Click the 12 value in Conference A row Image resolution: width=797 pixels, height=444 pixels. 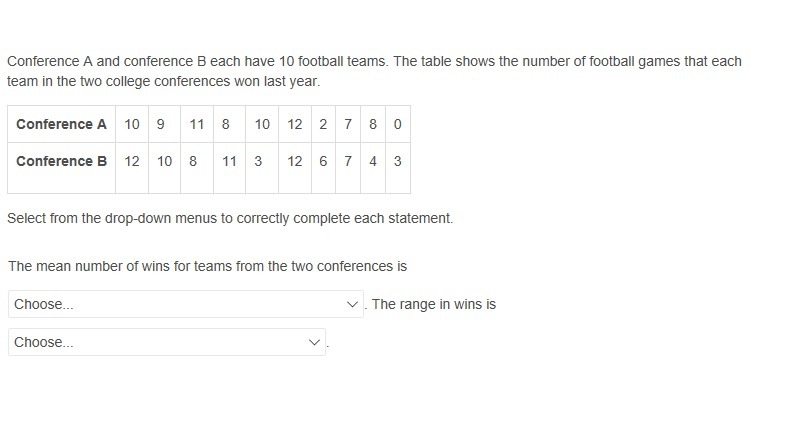[x=295, y=124]
